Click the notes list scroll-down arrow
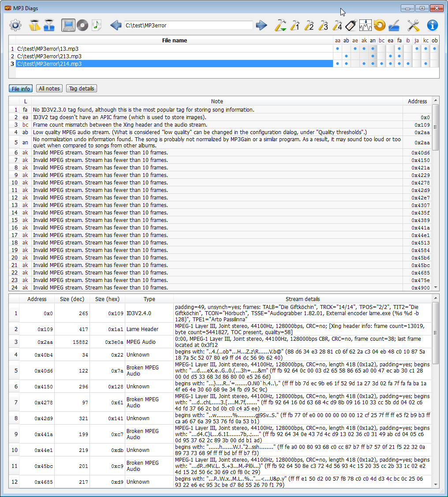The width and height of the screenshot is (448, 497). (x=436, y=287)
